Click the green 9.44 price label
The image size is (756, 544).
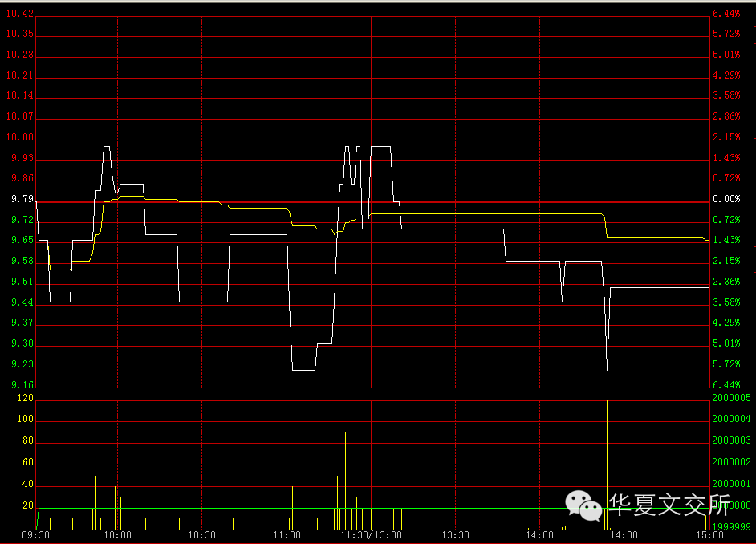(22, 302)
